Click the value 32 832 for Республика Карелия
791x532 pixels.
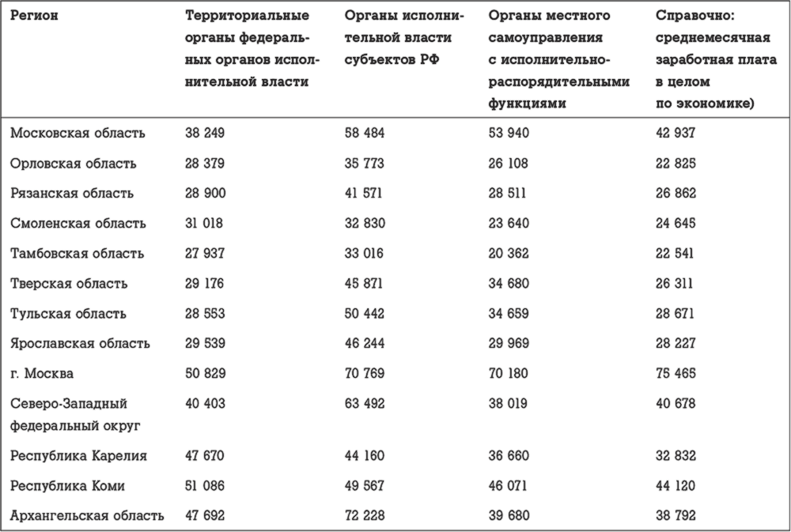point(676,456)
